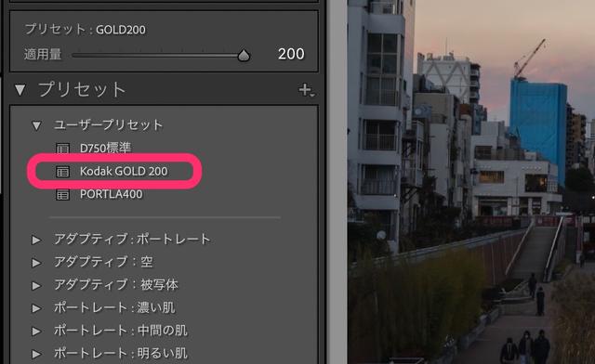Click the ポートレート : 明るい肌 label
Viewport: 595px width, 364px height.
pyautogui.click(x=121, y=354)
